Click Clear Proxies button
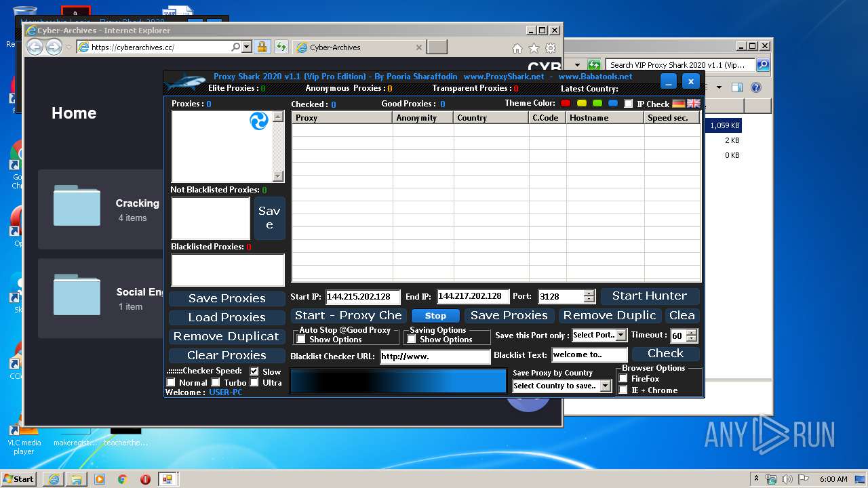Viewport: 868px width, 488px height. [227, 355]
